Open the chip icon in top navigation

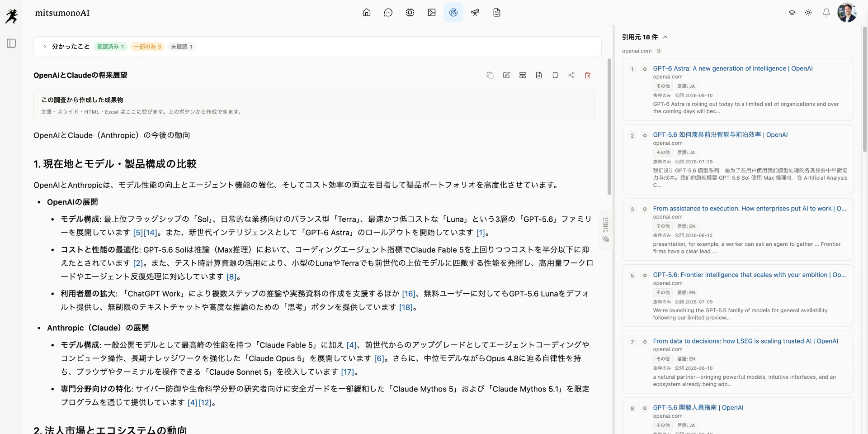coord(410,13)
